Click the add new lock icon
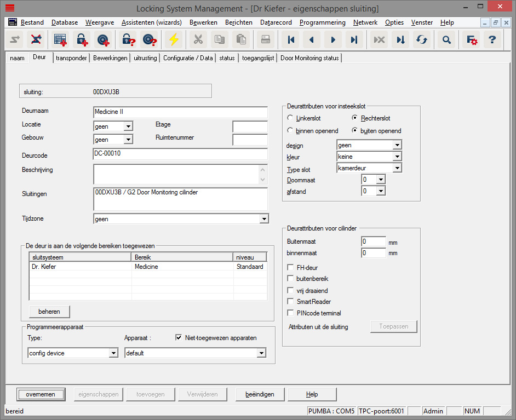The height and width of the screenshot is (420, 516). pyautogui.click(x=82, y=39)
